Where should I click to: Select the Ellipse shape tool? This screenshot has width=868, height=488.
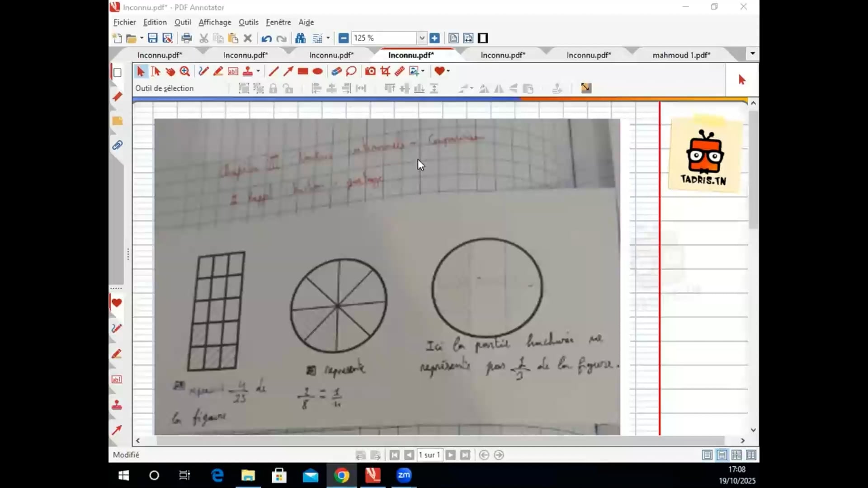point(318,71)
